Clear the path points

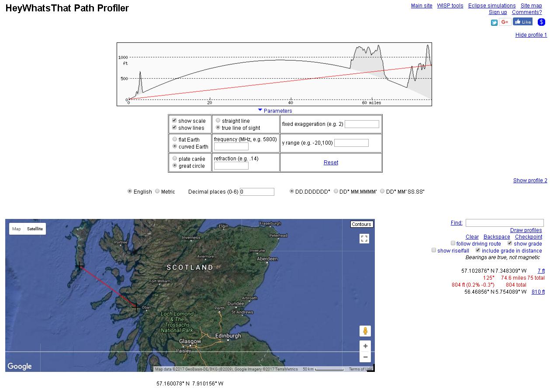coord(472,237)
